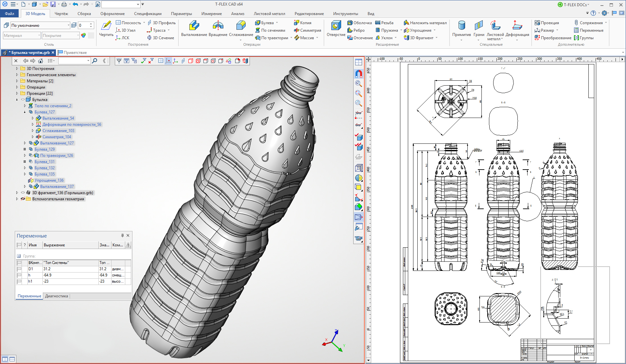
Task: Launch the Отверстие (Hole) tool
Action: tap(336, 28)
